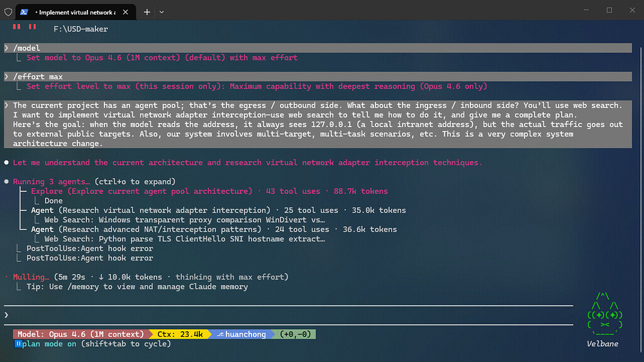
Task: Click the first 'PostToolUse:Agent hook error' line
Action: tap(89, 249)
